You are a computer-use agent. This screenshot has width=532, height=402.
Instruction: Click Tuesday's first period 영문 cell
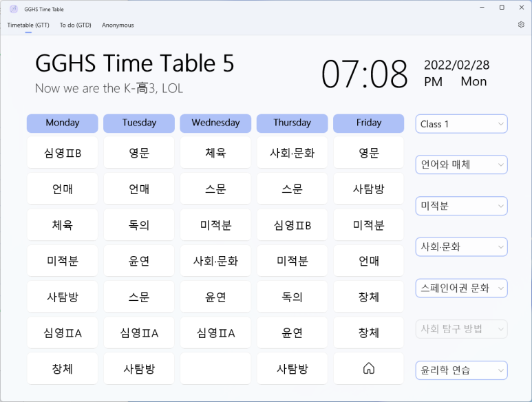(x=139, y=153)
